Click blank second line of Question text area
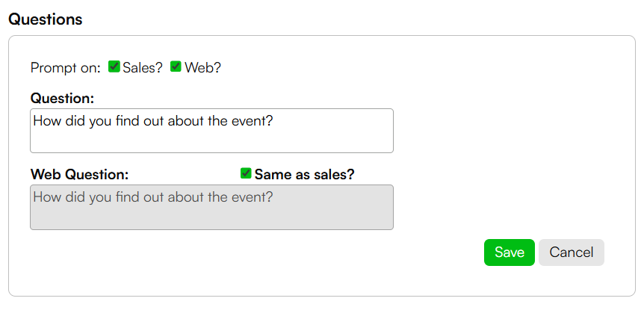The height and width of the screenshot is (310, 644). tap(211, 140)
